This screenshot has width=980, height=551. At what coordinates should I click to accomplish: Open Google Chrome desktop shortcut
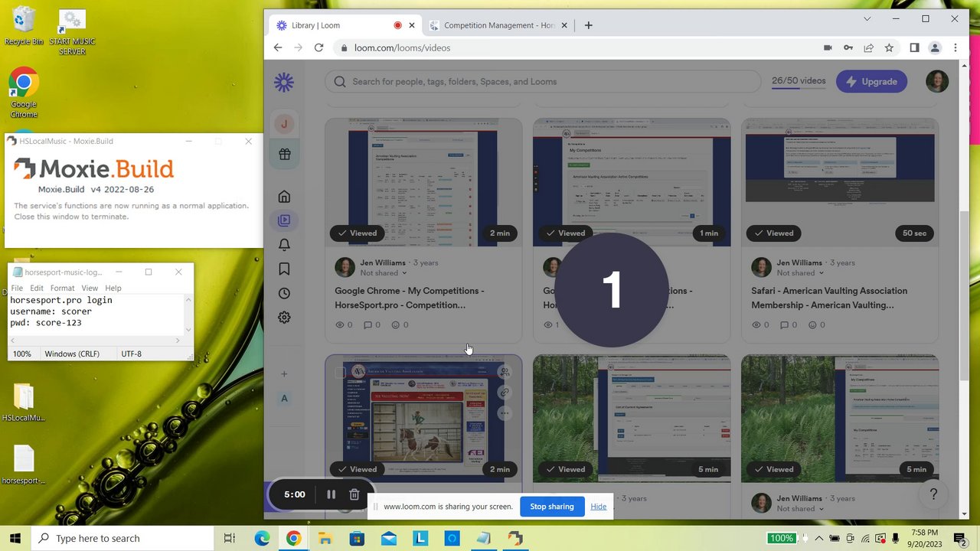point(24,93)
